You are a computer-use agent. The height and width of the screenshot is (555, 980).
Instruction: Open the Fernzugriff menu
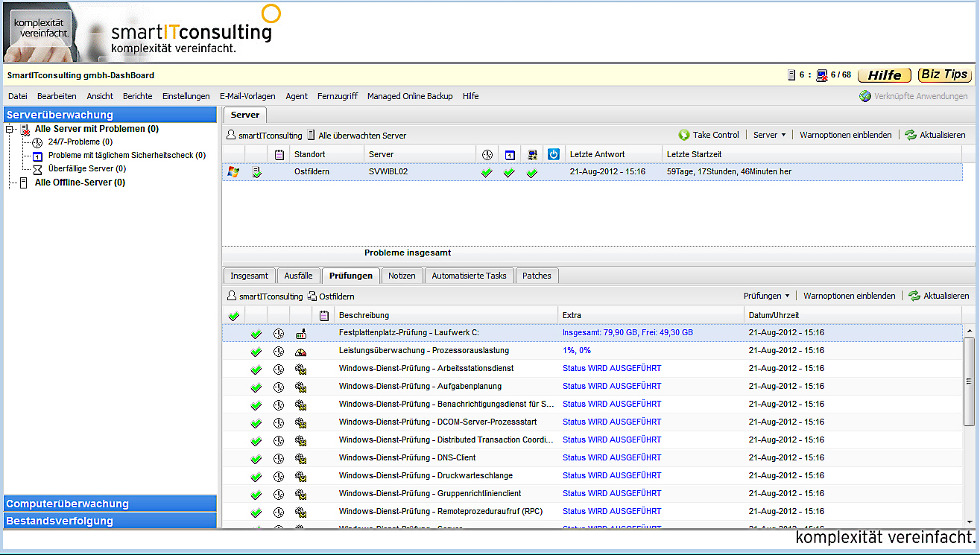338,96
